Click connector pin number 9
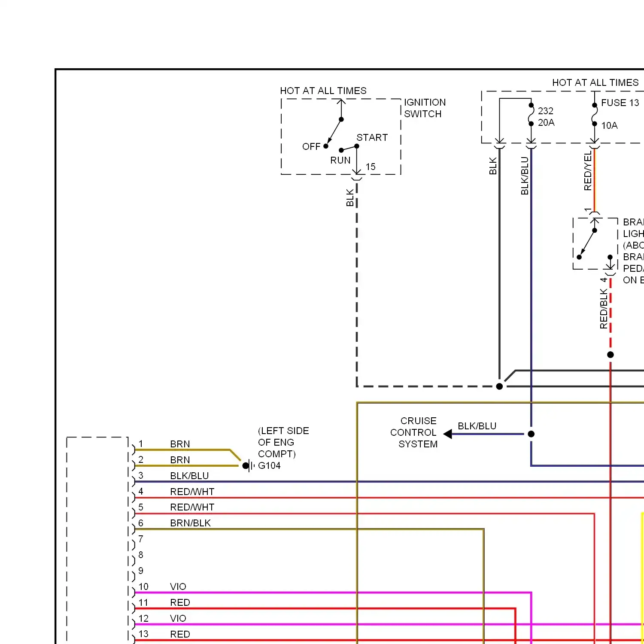 click(140, 571)
